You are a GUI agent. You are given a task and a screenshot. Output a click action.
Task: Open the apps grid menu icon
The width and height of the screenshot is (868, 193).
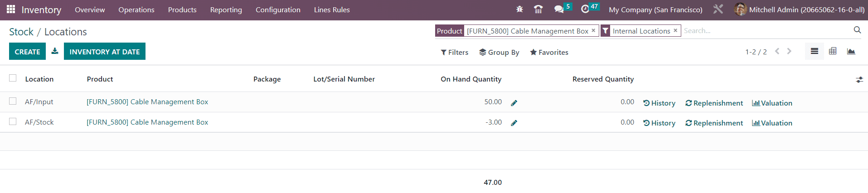tap(11, 9)
